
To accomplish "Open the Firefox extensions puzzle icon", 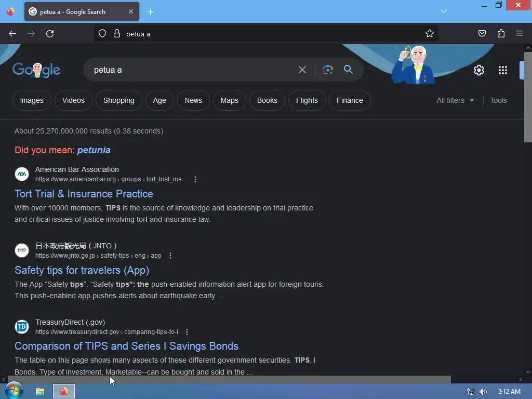I will tap(501, 34).
